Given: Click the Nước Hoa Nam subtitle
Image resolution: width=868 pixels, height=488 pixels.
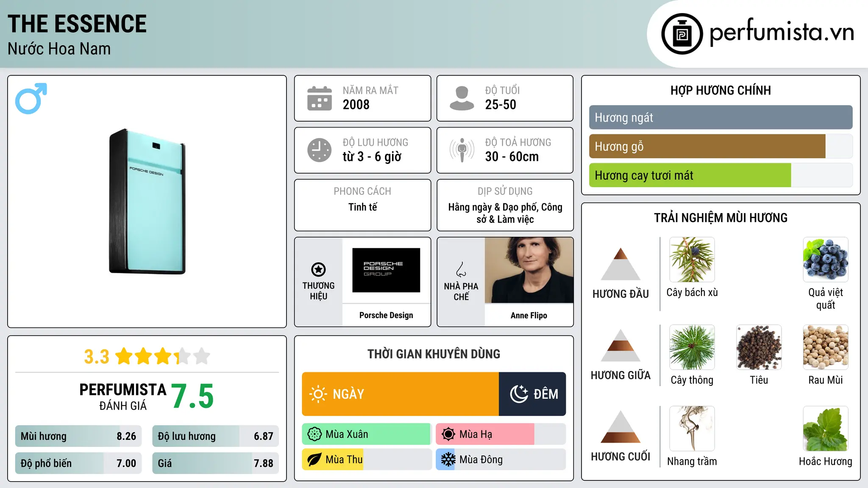Looking at the screenshot, I should coord(59,49).
